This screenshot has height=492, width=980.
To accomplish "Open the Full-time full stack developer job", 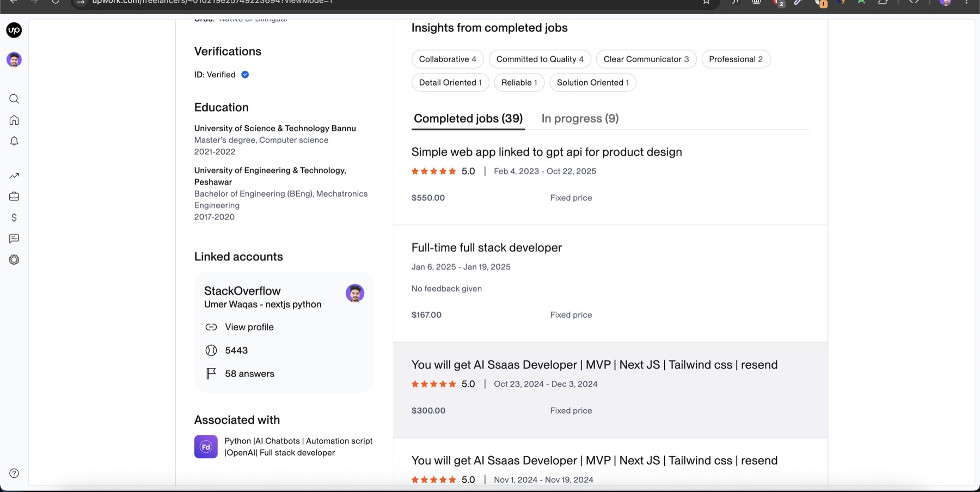I will (487, 247).
